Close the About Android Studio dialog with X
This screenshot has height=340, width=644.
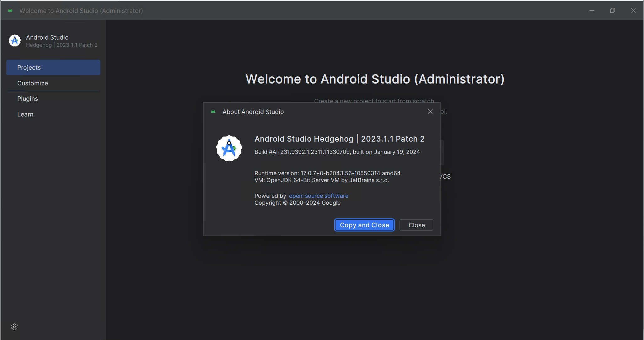(430, 112)
